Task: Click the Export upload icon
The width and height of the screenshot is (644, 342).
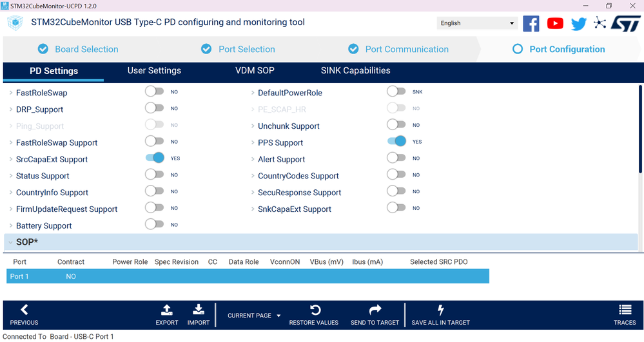Action: [167, 310]
